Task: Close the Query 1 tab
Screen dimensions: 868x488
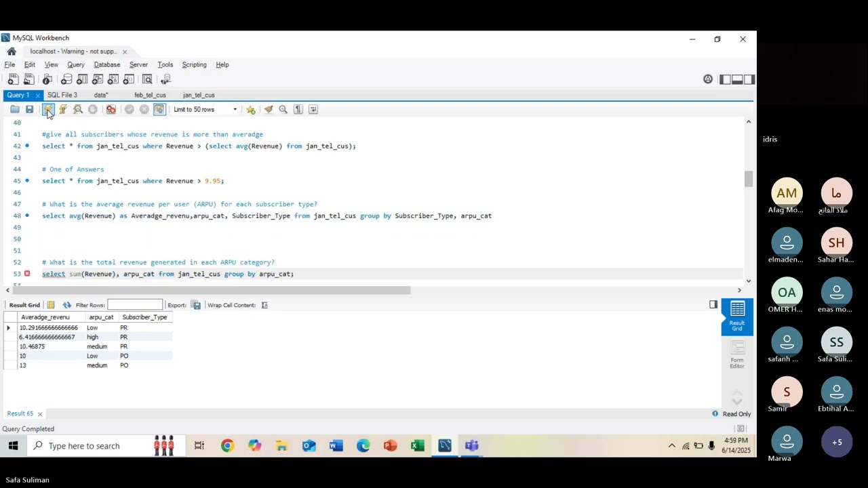Action: (38, 96)
